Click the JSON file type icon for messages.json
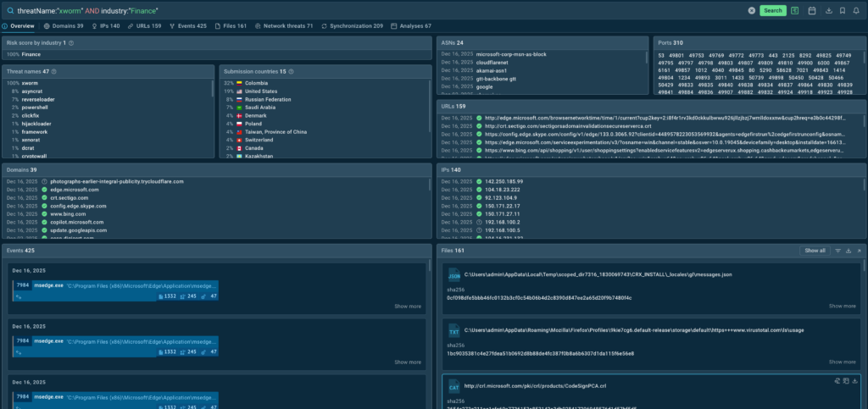 click(453, 276)
